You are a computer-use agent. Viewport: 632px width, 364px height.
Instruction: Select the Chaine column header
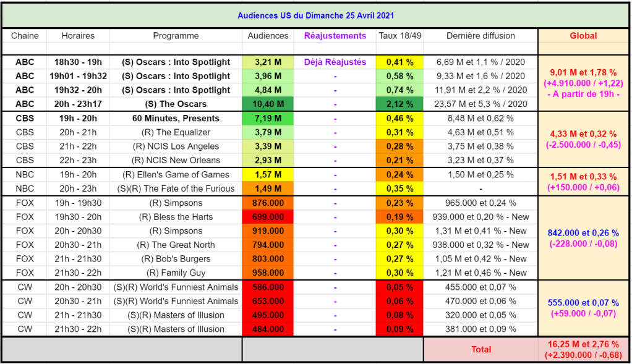click(25, 36)
